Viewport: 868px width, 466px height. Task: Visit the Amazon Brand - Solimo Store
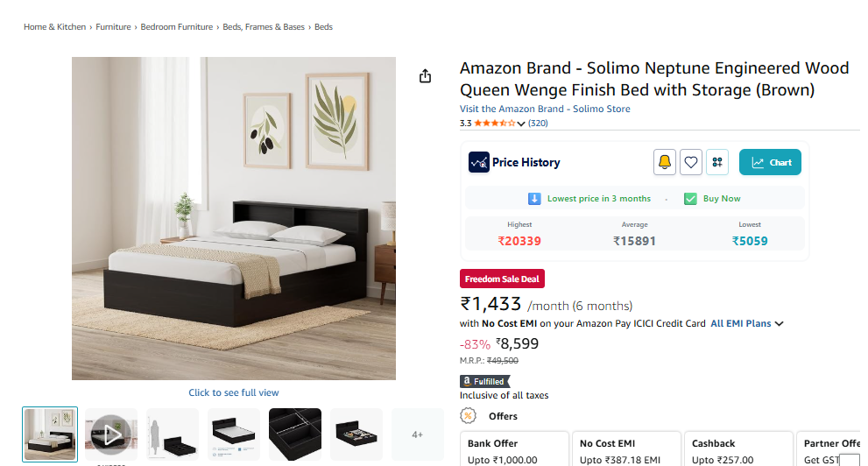pos(545,109)
